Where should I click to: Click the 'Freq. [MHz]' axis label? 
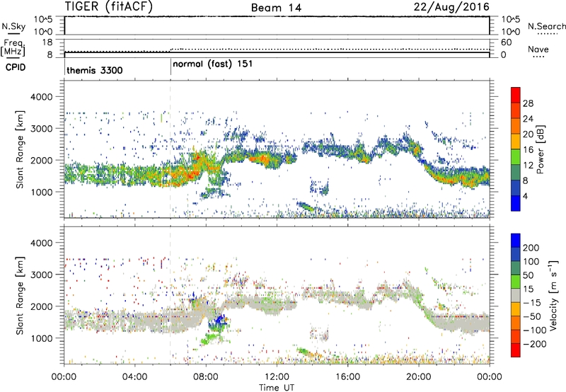click(x=13, y=47)
